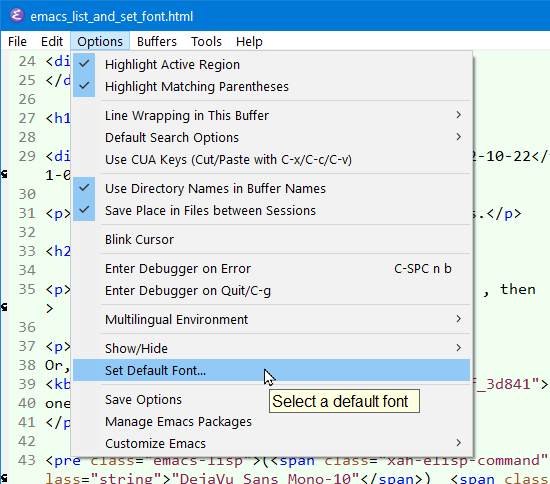This screenshot has width=550, height=484.
Task: Open Manage Emacs Packages
Action: pos(271,422)
